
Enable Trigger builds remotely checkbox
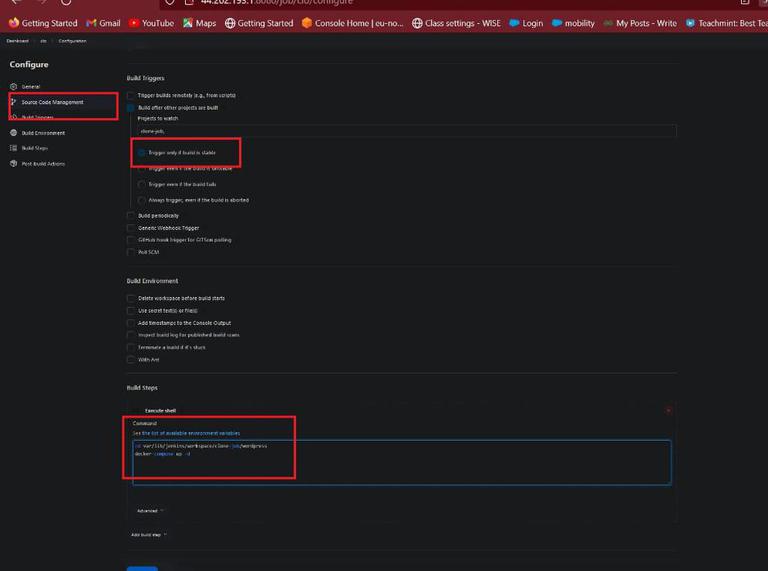click(130, 95)
